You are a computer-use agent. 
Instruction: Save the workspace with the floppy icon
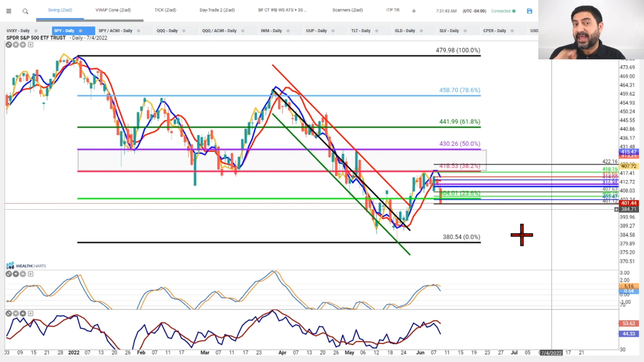530,11
